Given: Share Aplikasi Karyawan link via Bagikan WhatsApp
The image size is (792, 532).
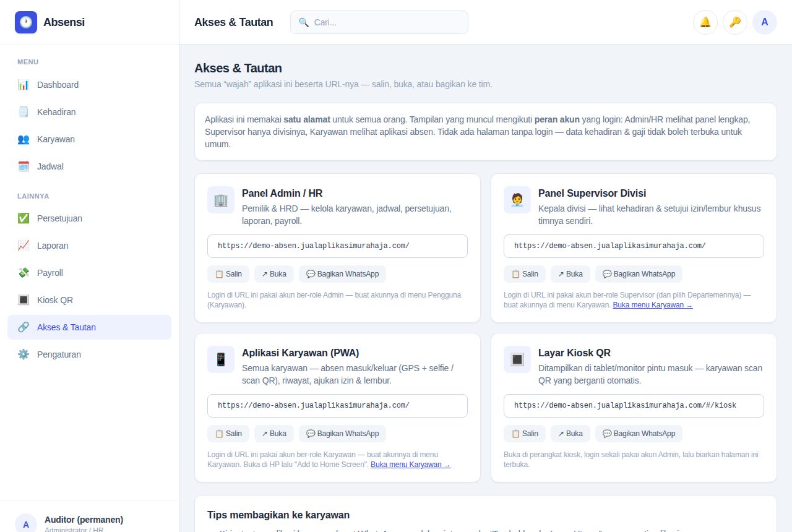Looking at the screenshot, I should [342, 434].
